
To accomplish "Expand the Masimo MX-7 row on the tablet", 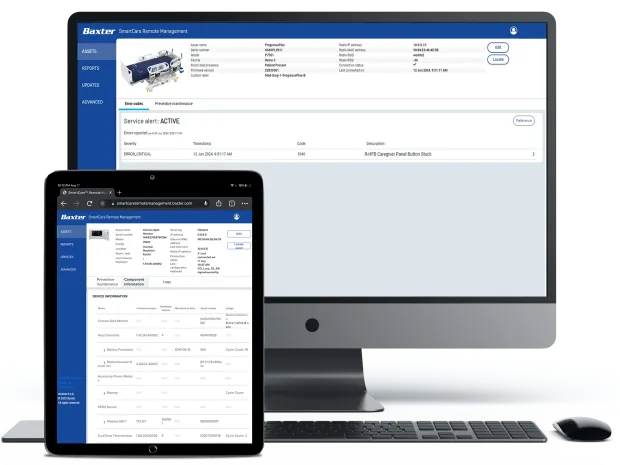I will coord(104,422).
